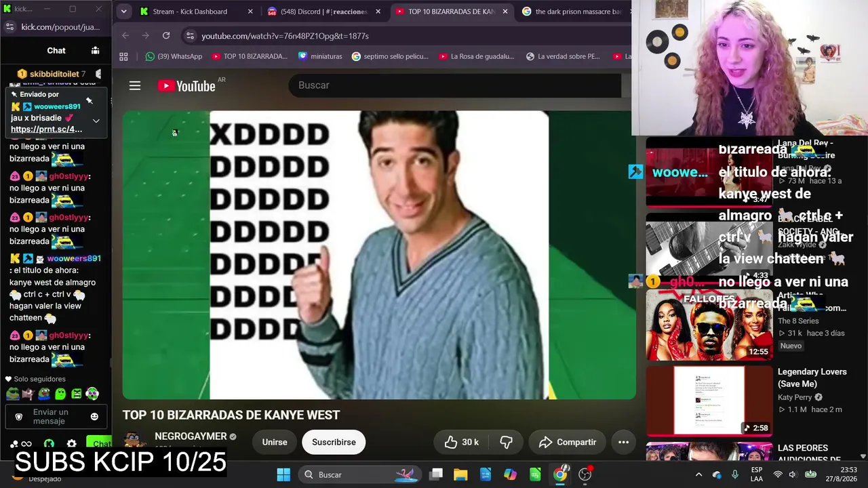This screenshot has height=488, width=868.
Task: Reload the browser page
Action: tap(166, 35)
